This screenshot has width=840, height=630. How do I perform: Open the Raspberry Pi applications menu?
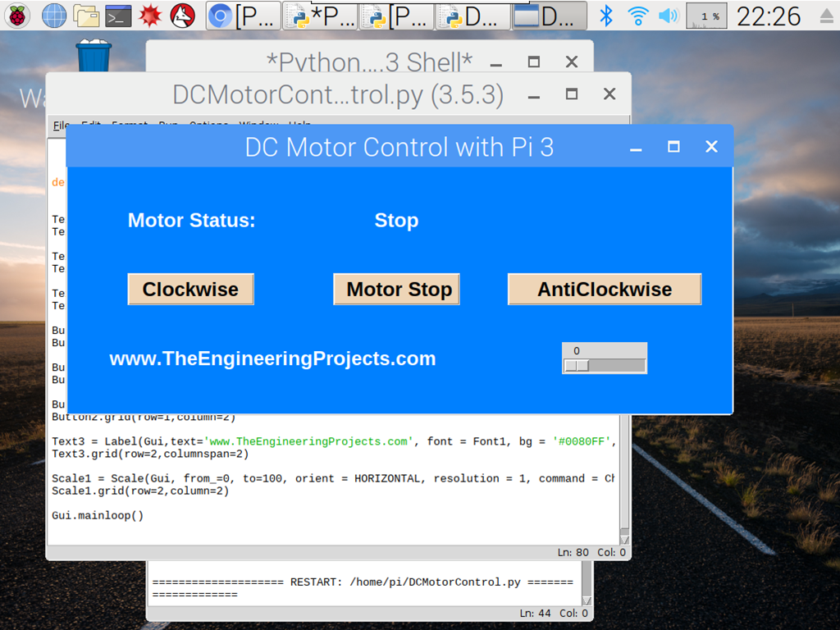coord(16,16)
